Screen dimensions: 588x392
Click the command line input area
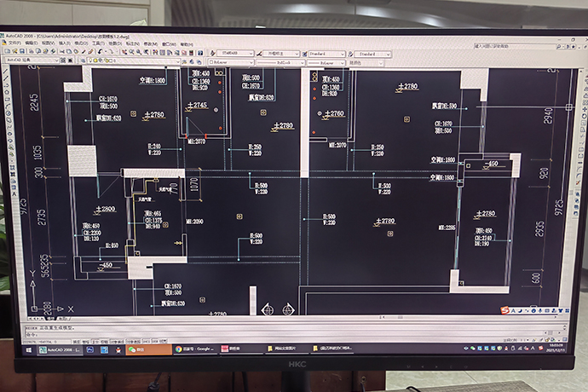[x=285, y=333]
